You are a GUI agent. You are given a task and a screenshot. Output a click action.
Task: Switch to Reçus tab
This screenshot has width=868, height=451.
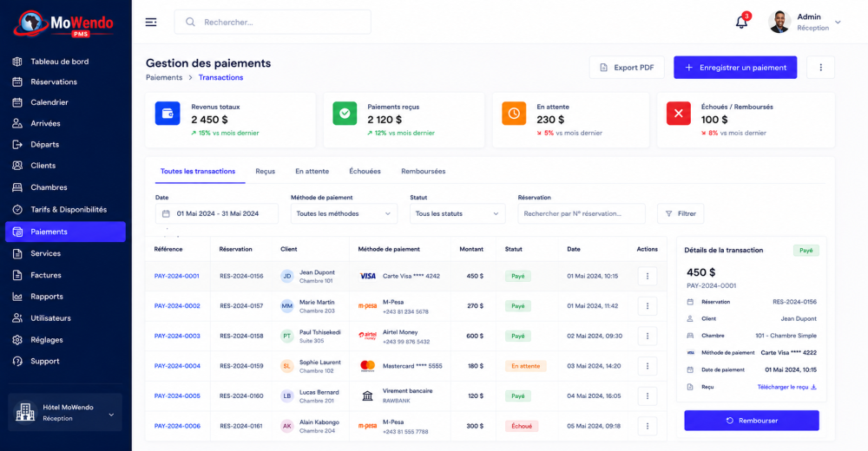265,172
